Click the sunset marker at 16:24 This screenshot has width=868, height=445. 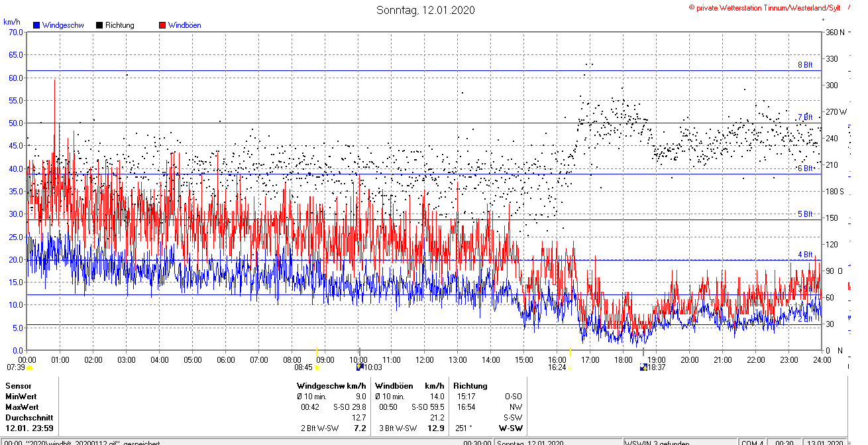pos(570,367)
